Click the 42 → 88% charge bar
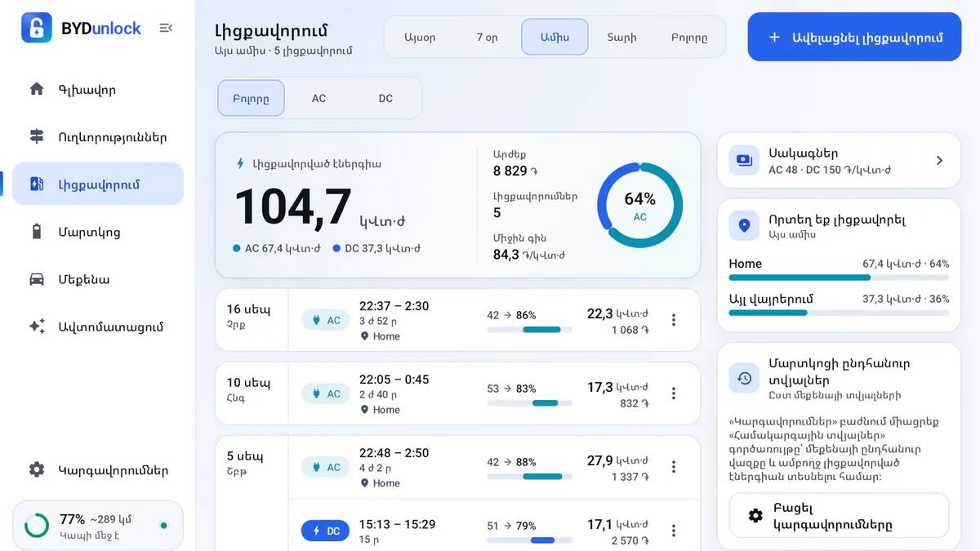980x551 pixels. click(529, 476)
